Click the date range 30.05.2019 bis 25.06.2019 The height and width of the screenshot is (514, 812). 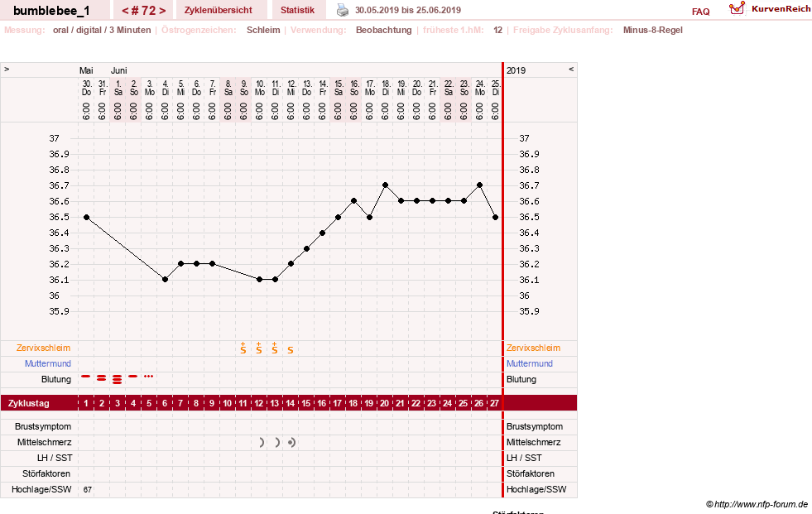pos(407,10)
